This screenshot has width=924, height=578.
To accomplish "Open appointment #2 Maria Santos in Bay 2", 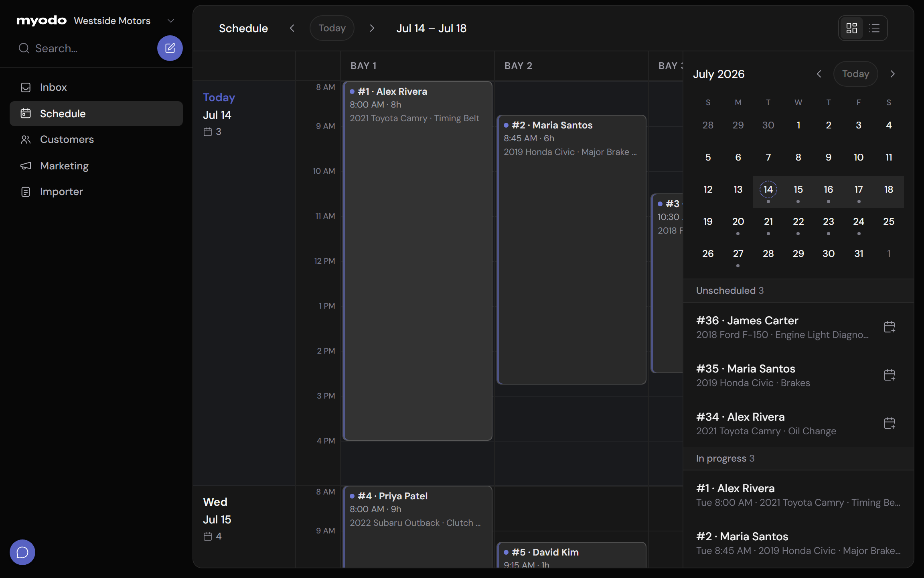I will (x=571, y=250).
